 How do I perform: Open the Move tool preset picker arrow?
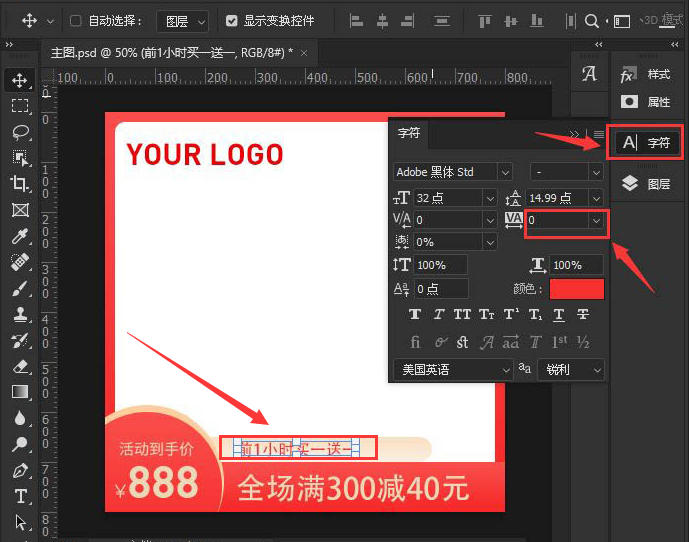pos(51,21)
